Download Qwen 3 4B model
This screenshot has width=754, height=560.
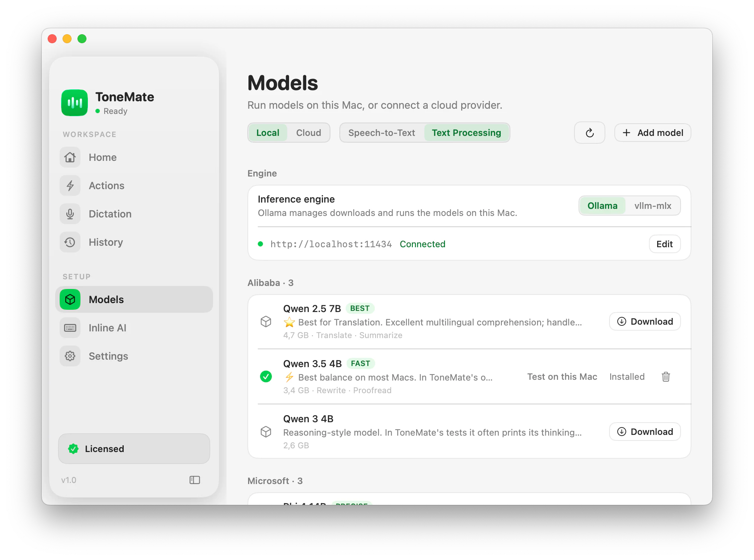coord(645,432)
